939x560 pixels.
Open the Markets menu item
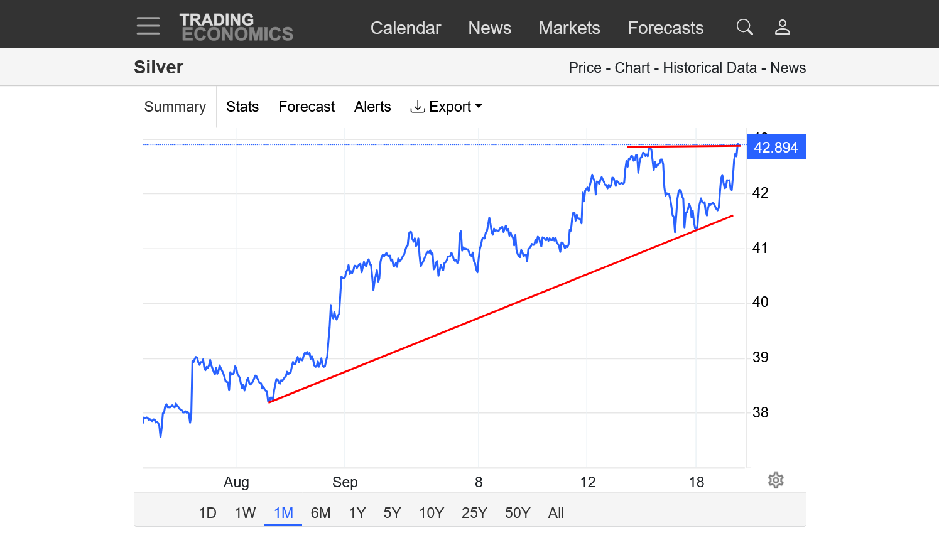(569, 28)
